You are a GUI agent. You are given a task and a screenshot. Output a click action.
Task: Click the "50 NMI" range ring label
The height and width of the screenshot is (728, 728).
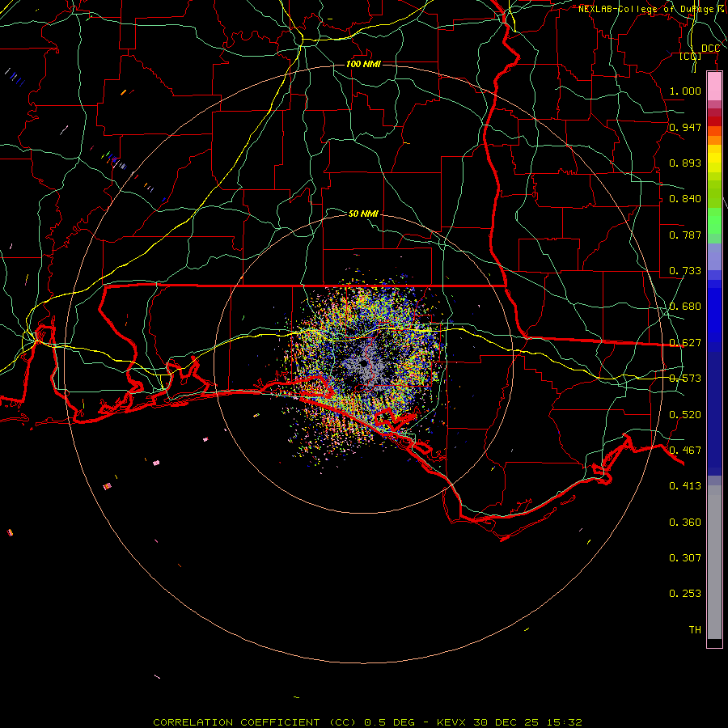[363, 214]
